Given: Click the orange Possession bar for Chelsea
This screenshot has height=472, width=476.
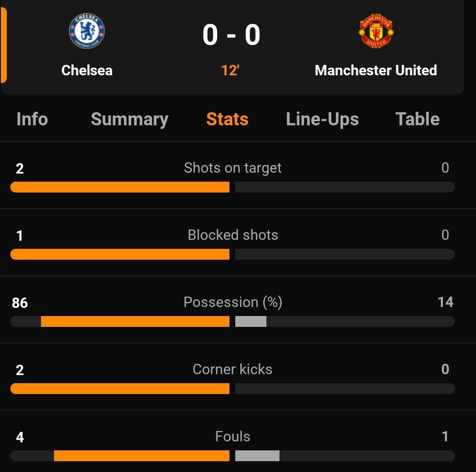Looking at the screenshot, I should (135, 321).
